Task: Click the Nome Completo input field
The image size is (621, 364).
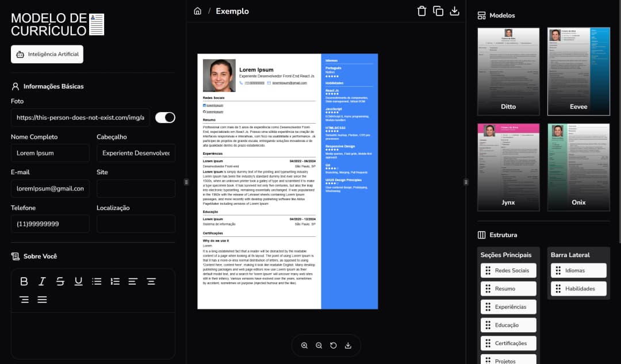Action: tap(50, 153)
